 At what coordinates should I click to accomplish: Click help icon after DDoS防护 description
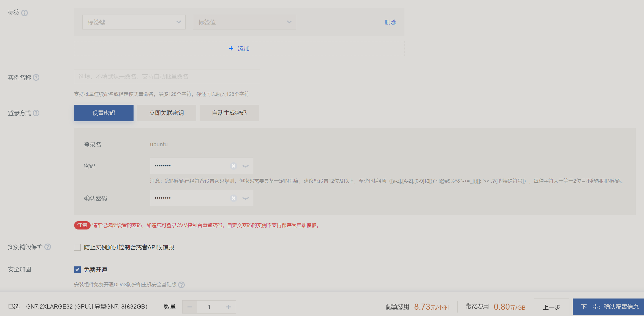pyautogui.click(x=181, y=285)
